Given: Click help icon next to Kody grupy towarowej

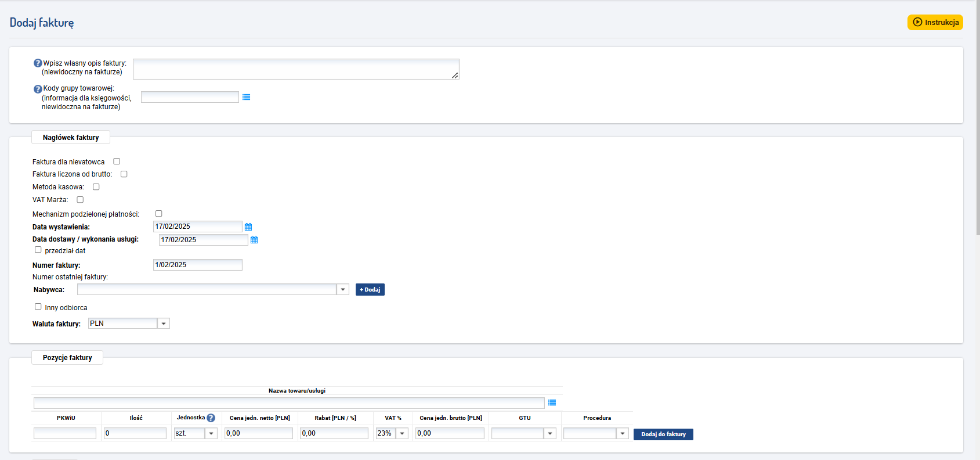Looking at the screenshot, I should [x=38, y=89].
